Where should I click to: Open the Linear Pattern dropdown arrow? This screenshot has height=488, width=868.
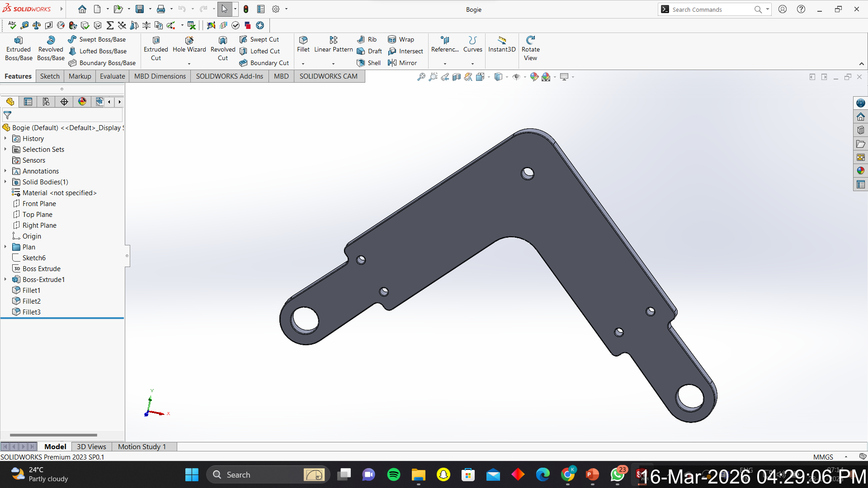(x=334, y=63)
